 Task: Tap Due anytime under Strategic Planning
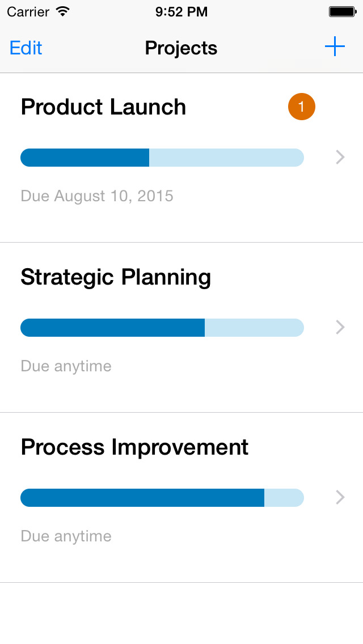click(x=66, y=366)
